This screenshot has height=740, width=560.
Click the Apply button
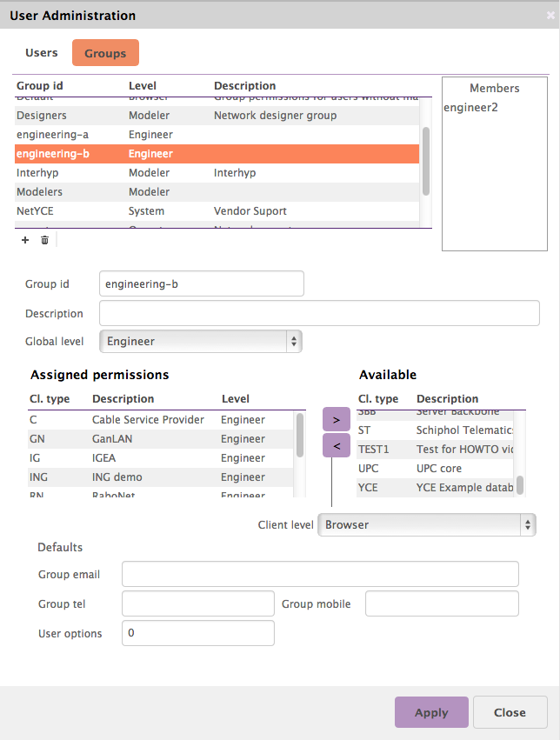click(431, 712)
